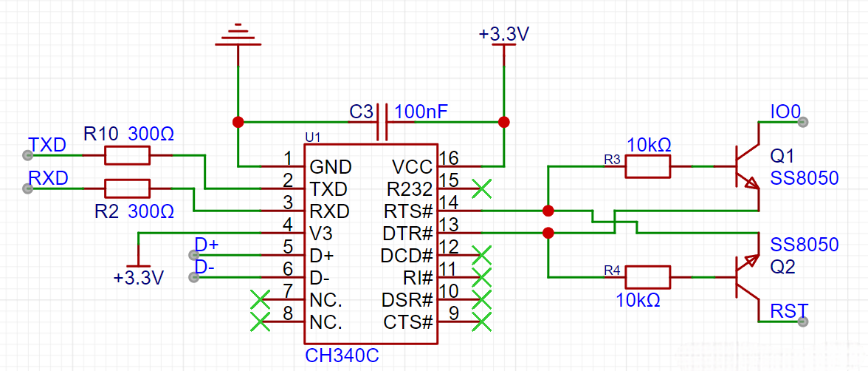Viewport: 868px width, 371px height.
Task: Select no-connect marker on pin 8 NC.
Action: pyautogui.click(x=260, y=321)
